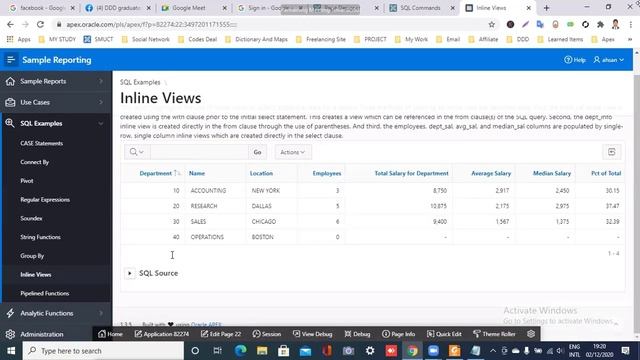
Task: Open the Apex bookmark folder
Action: tap(604, 39)
